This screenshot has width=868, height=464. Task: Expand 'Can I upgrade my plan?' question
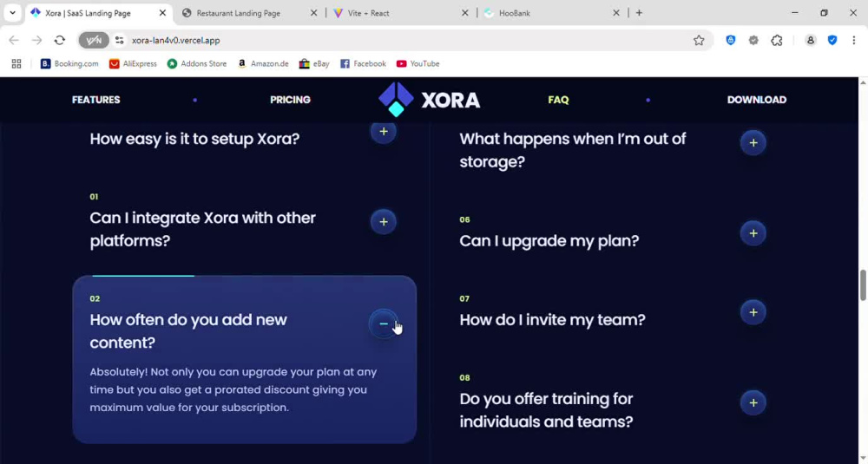(x=753, y=233)
